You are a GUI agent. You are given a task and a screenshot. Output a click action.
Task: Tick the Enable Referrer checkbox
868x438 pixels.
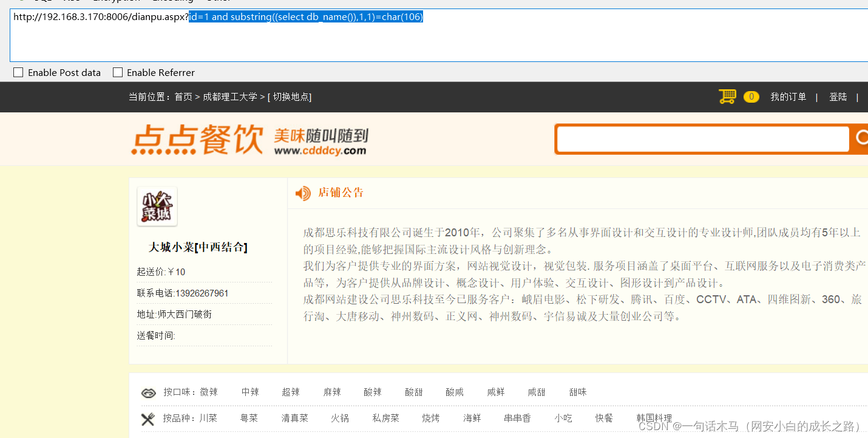point(118,72)
